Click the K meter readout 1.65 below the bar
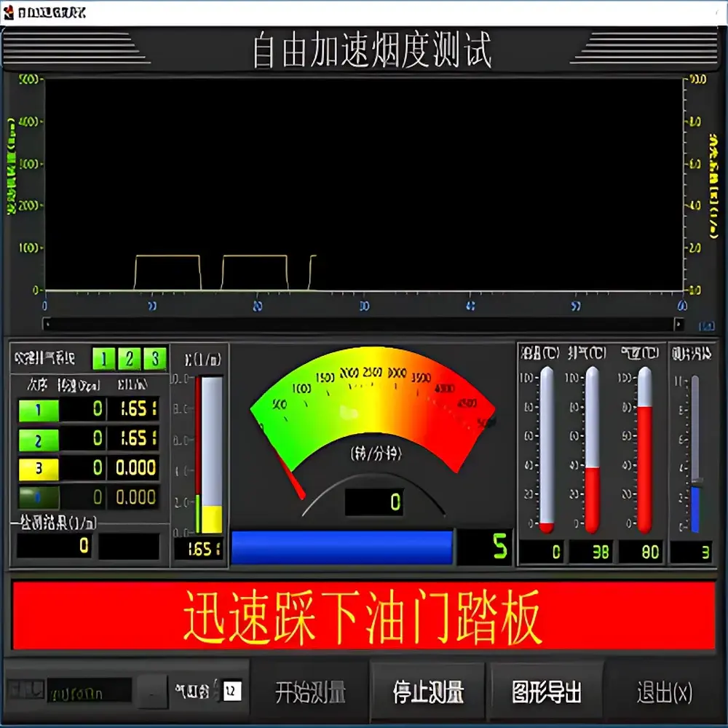The height and width of the screenshot is (728, 728). click(198, 549)
